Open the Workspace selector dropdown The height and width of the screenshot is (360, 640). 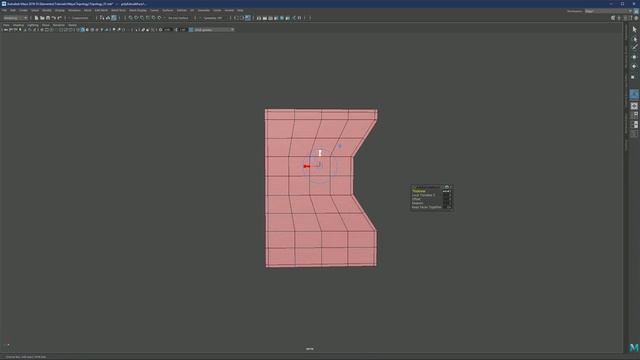(x=609, y=11)
